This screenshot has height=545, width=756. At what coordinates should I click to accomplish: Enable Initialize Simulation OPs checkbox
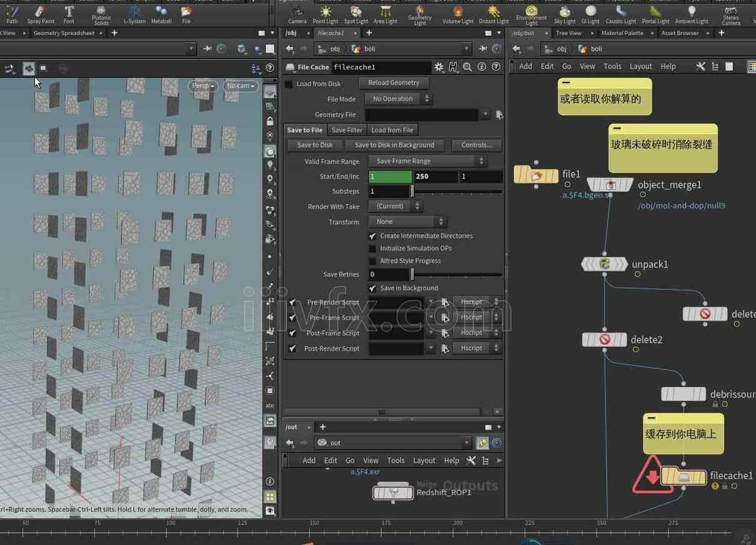372,248
